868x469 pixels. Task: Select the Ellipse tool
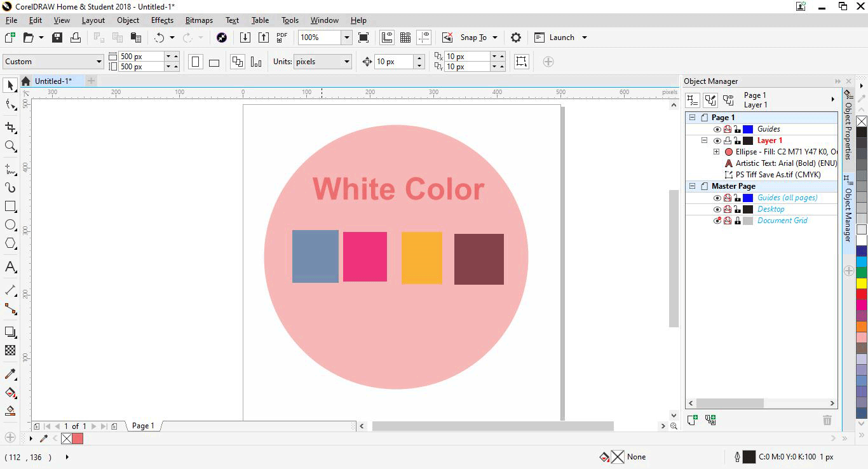pyautogui.click(x=10, y=224)
